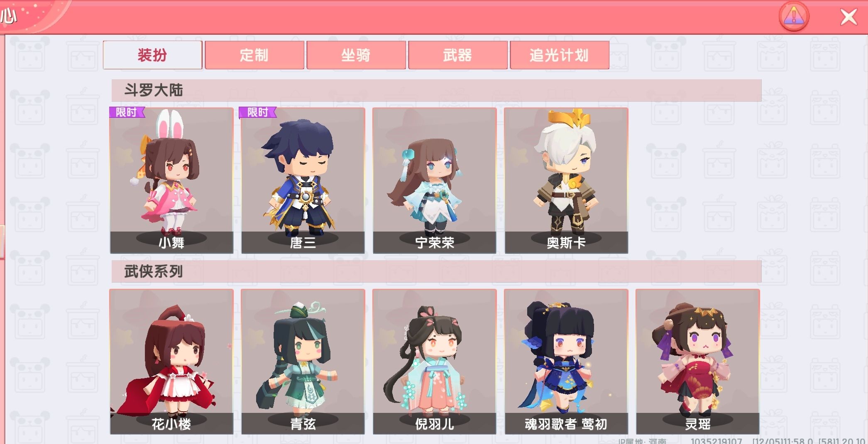Select the 坐骑 tab
This screenshot has height=444, width=868.
(356, 55)
